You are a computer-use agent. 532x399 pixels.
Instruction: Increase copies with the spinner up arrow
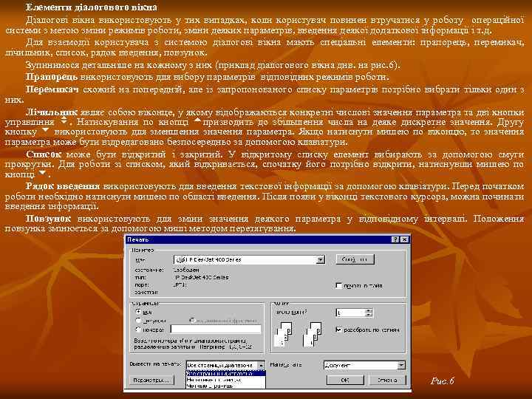[x=369, y=311]
